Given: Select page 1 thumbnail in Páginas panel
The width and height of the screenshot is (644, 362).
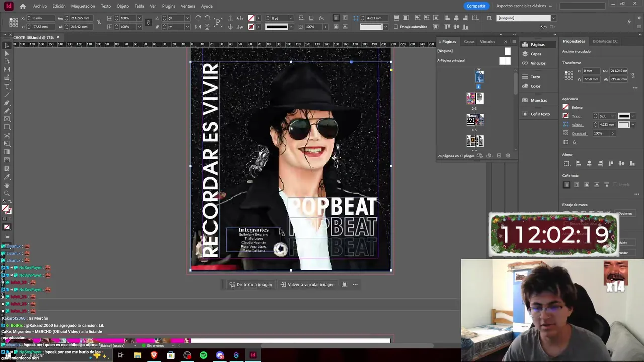Looking at the screenshot, I should 479,76.
